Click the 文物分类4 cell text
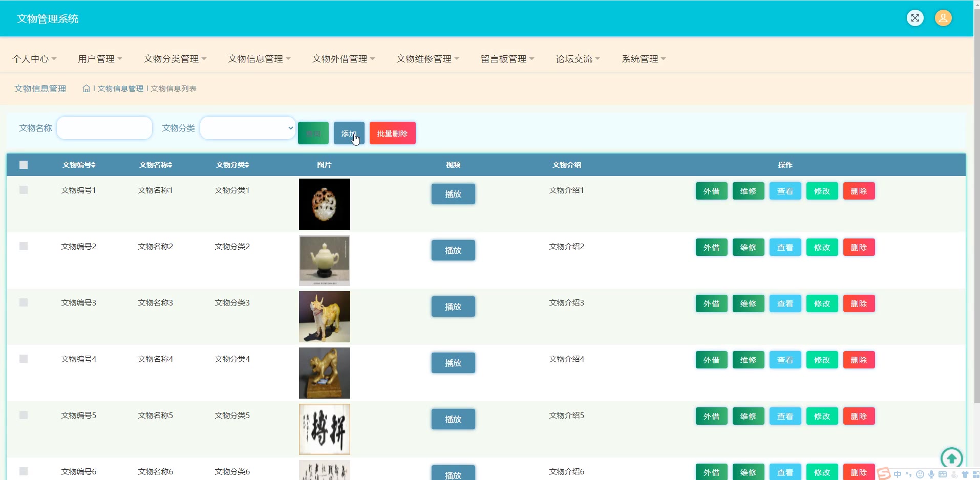 click(x=232, y=359)
